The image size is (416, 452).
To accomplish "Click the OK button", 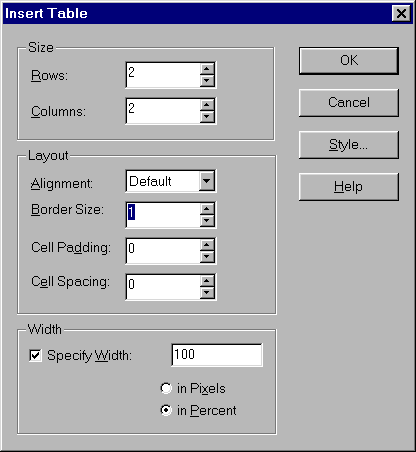I will click(349, 61).
